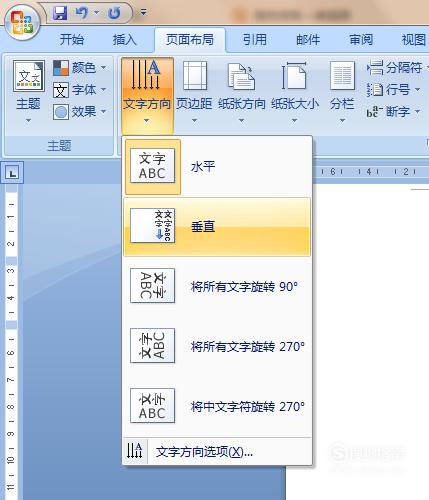This screenshot has height=500, width=429.
Task: Open the 邮件 tab
Action: [x=308, y=40]
